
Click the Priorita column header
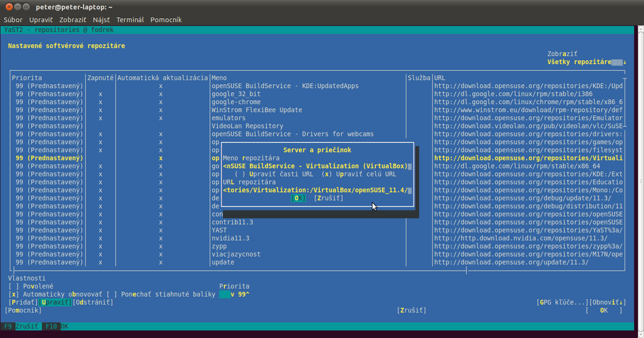(27, 78)
